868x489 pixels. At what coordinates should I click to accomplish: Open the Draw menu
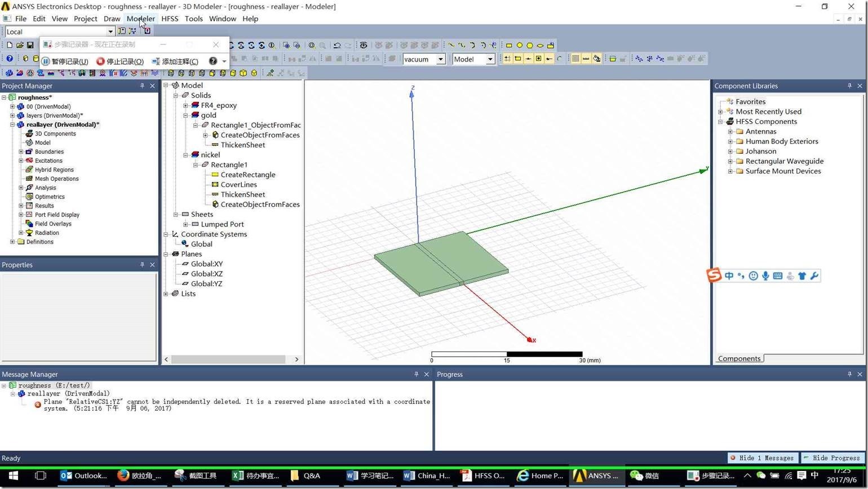(112, 19)
